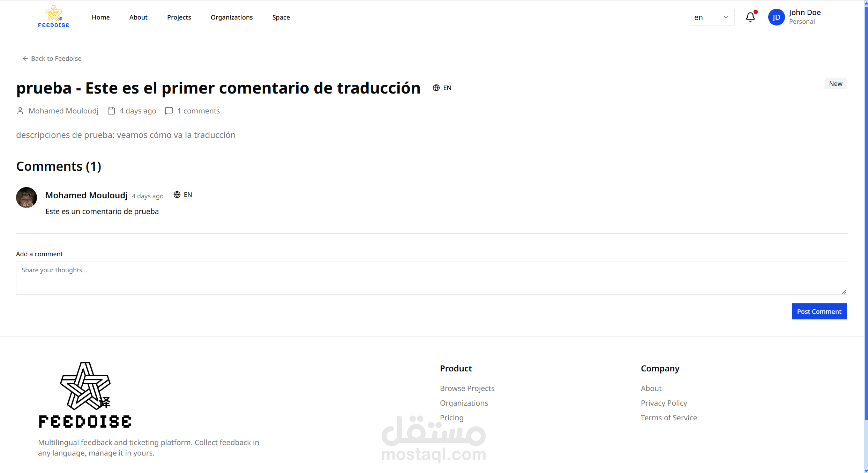Click the comments speech bubble icon
868x473 pixels.
tap(169, 111)
